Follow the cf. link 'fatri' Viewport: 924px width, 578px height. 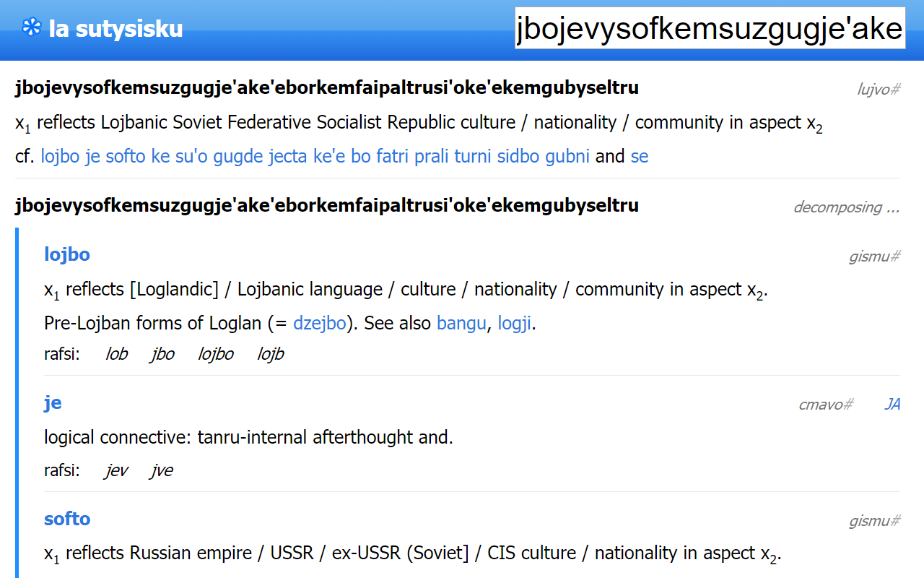click(x=394, y=156)
